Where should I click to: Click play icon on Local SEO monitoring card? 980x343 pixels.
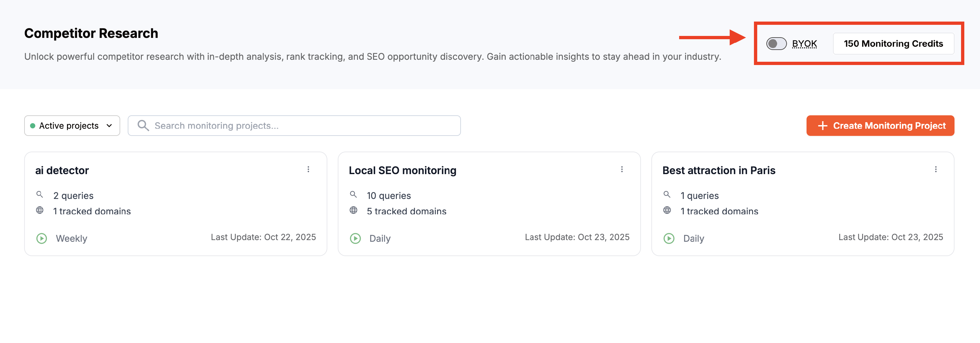pos(355,238)
